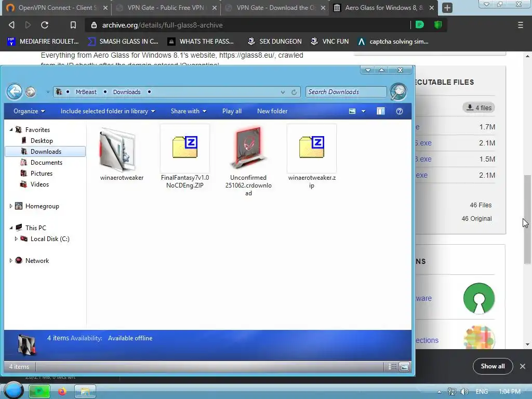Click Explorer forward arrow button
Viewport: 532px width, 399px height.
pos(31,91)
